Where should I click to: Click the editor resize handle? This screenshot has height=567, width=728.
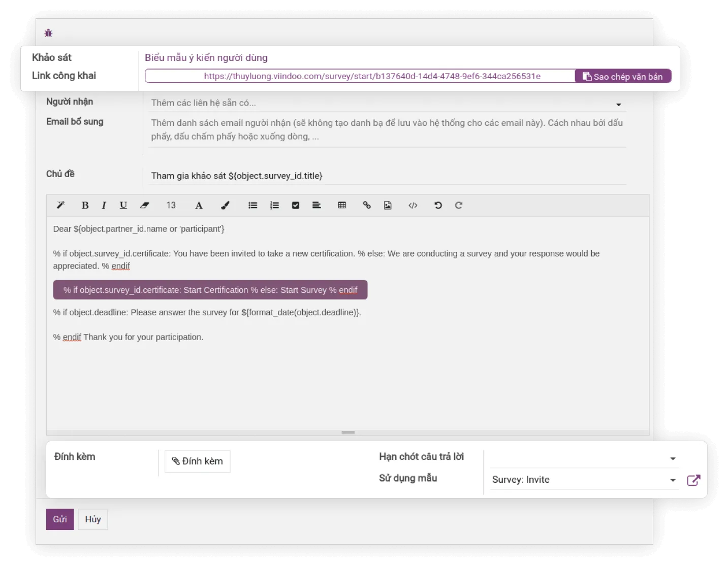click(x=348, y=432)
